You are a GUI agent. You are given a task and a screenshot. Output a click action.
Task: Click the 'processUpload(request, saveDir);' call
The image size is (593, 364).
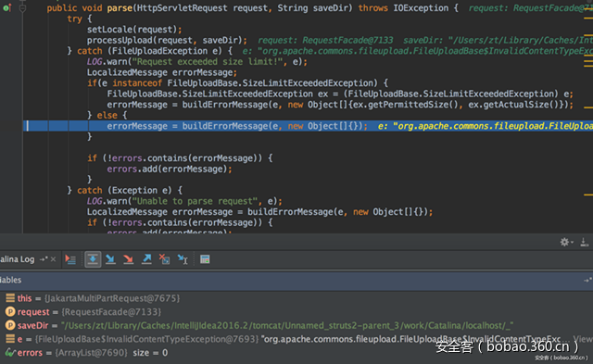click(x=167, y=40)
